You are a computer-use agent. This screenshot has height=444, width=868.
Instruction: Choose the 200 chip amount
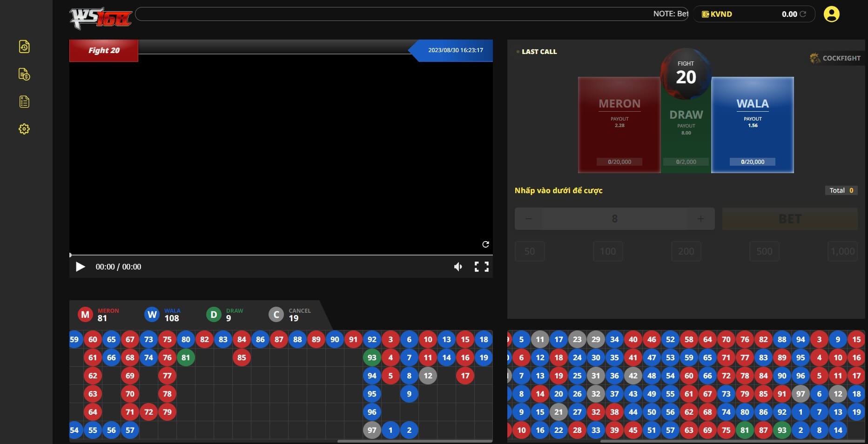(x=686, y=251)
